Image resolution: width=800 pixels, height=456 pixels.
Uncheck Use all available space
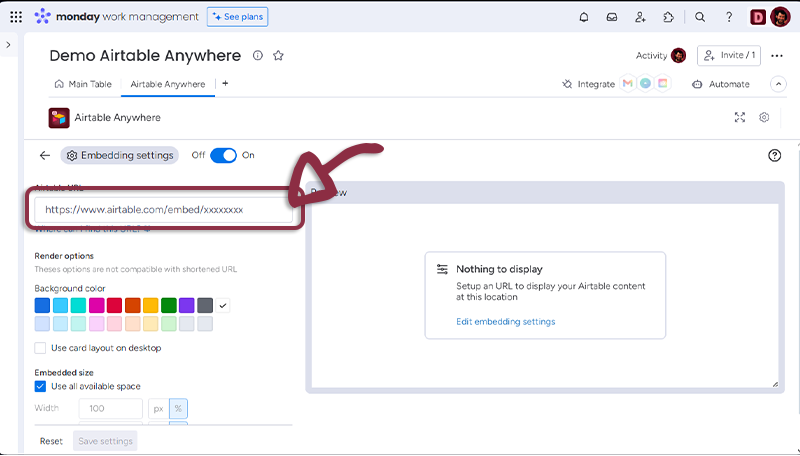(x=41, y=386)
